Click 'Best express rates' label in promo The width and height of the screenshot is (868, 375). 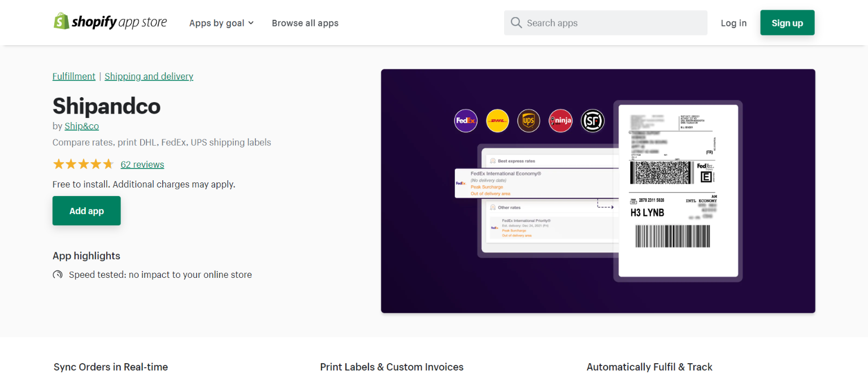click(517, 161)
